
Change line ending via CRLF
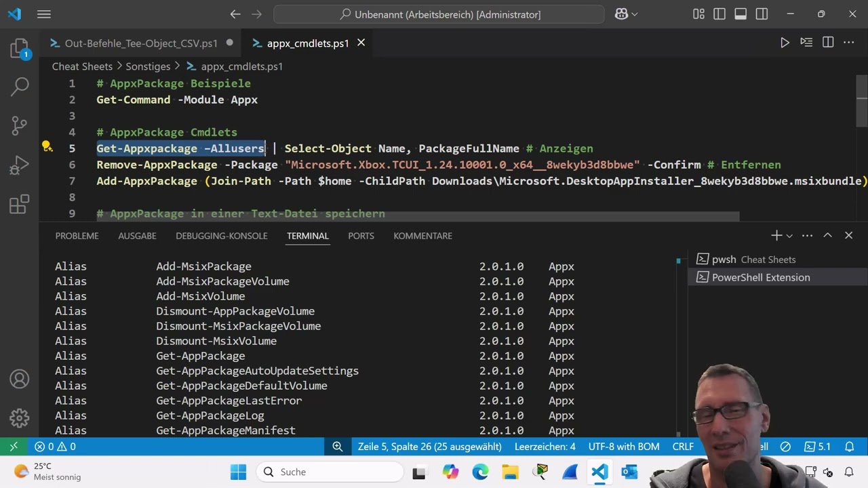pos(683,447)
